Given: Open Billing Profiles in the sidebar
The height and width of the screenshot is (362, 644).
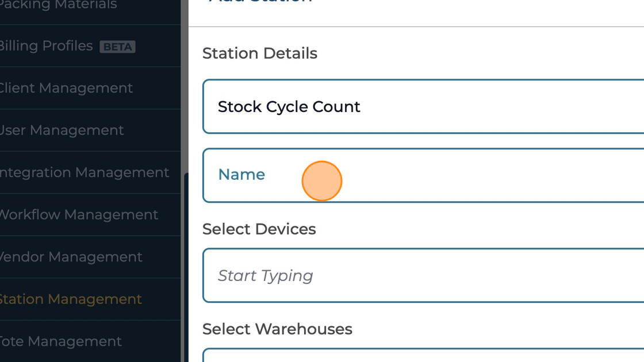Looking at the screenshot, I should click(x=46, y=46).
